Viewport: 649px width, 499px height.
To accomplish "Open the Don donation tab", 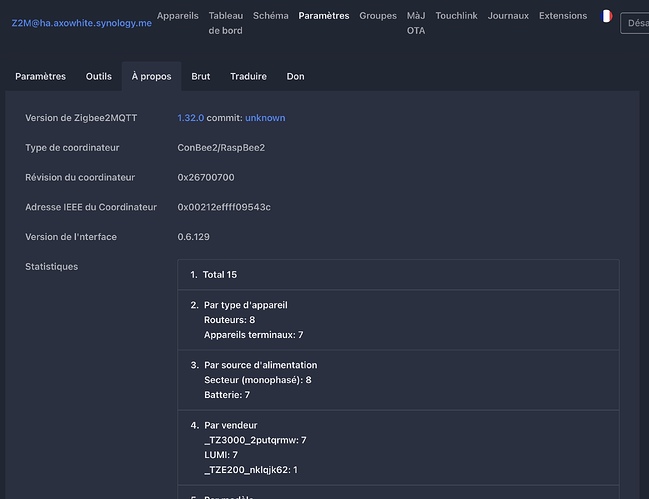I will point(296,77).
